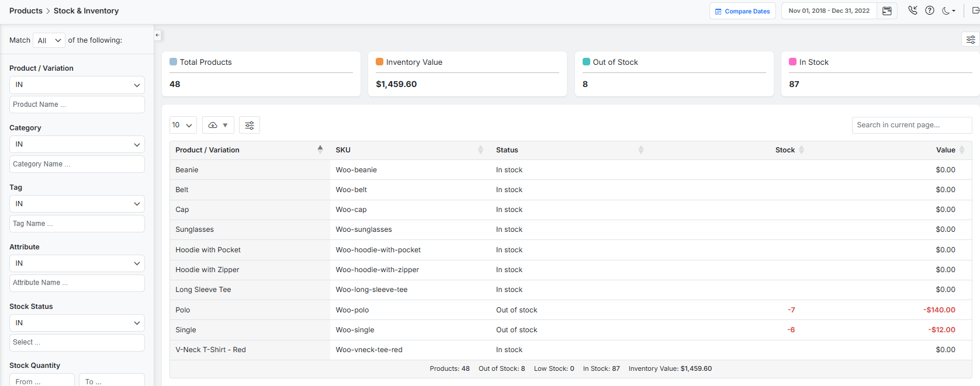Open table column settings sliders icon
The width and height of the screenshot is (980, 386).
[250, 125]
